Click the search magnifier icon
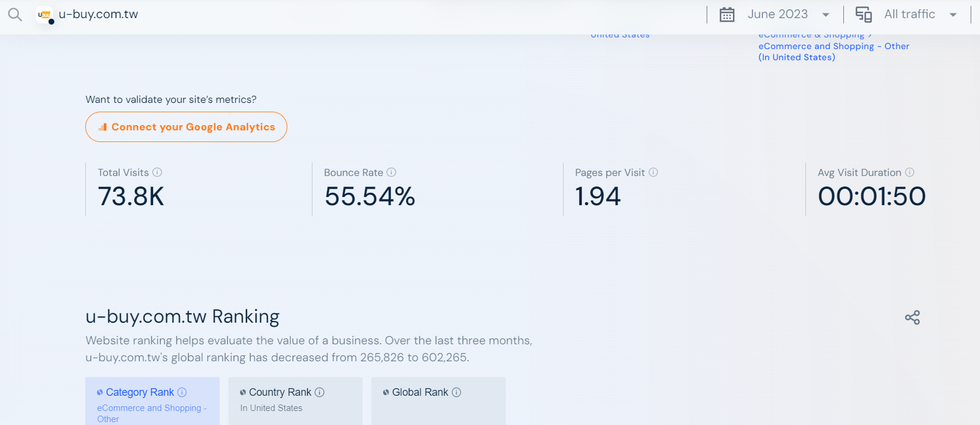The image size is (980, 425). [15, 15]
